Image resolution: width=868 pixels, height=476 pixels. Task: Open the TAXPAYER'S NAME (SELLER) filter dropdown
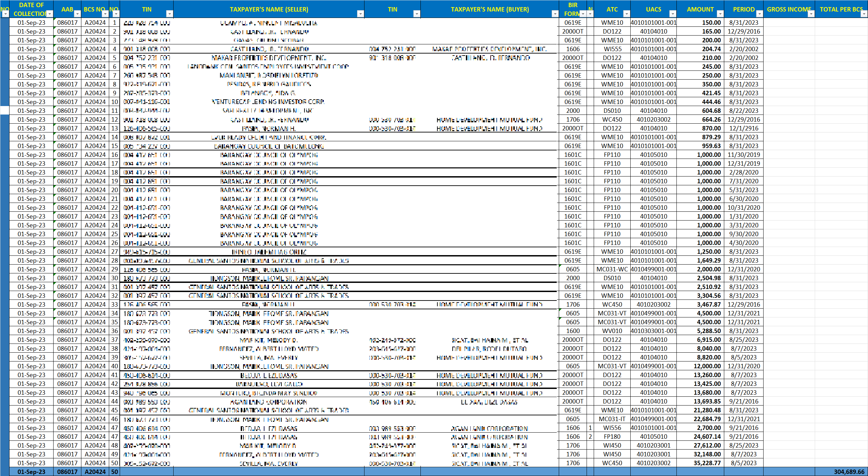360,14
